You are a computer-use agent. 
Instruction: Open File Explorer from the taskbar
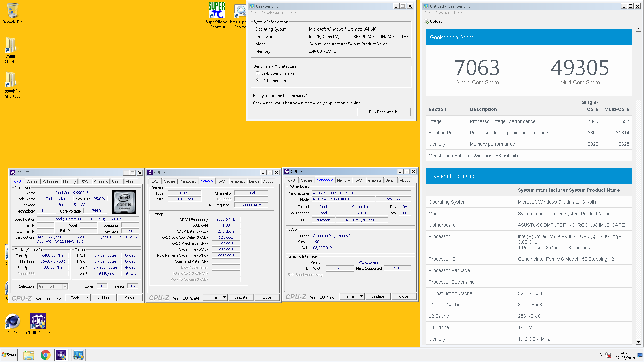coord(29,355)
